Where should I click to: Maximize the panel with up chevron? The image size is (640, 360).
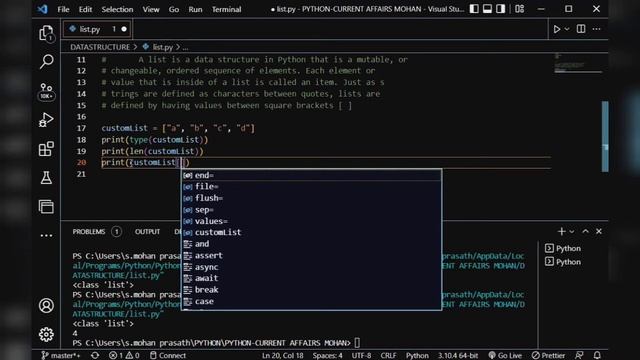tap(585, 231)
